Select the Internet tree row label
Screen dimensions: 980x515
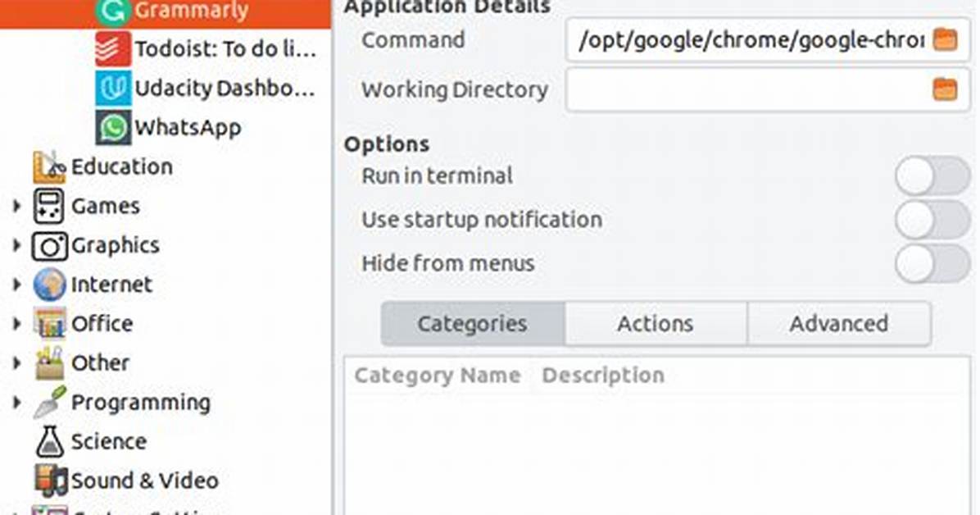(111, 285)
